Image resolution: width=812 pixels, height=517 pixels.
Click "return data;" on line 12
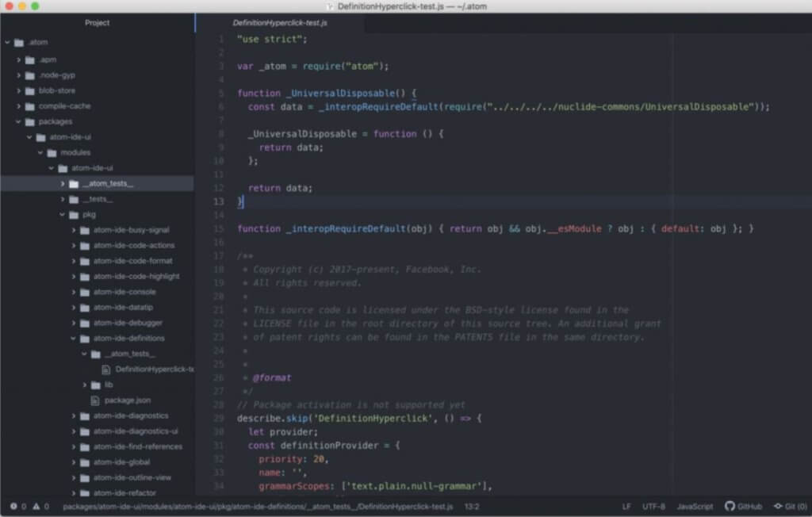click(x=280, y=188)
